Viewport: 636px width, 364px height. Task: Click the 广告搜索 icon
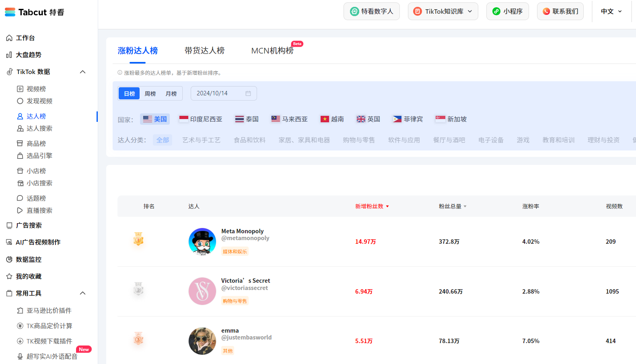(9, 225)
